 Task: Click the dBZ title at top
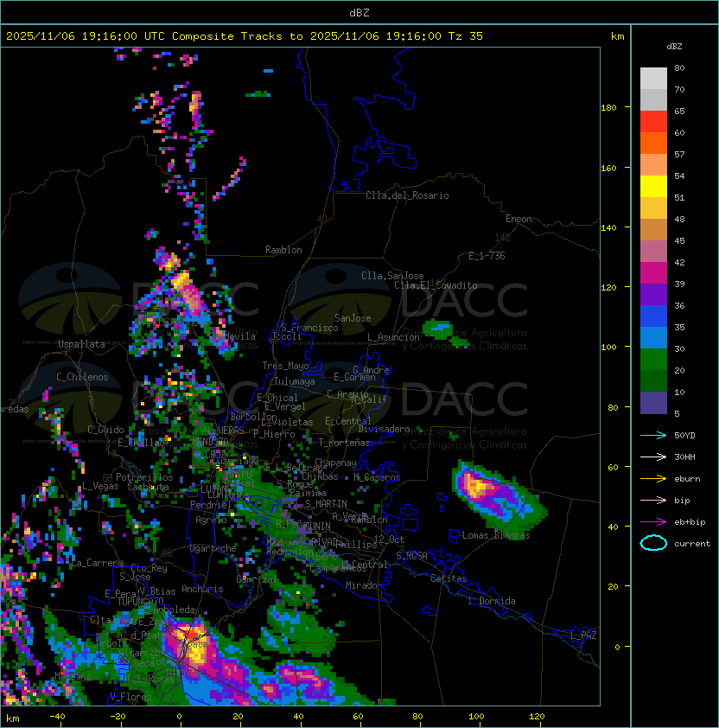[359, 13]
